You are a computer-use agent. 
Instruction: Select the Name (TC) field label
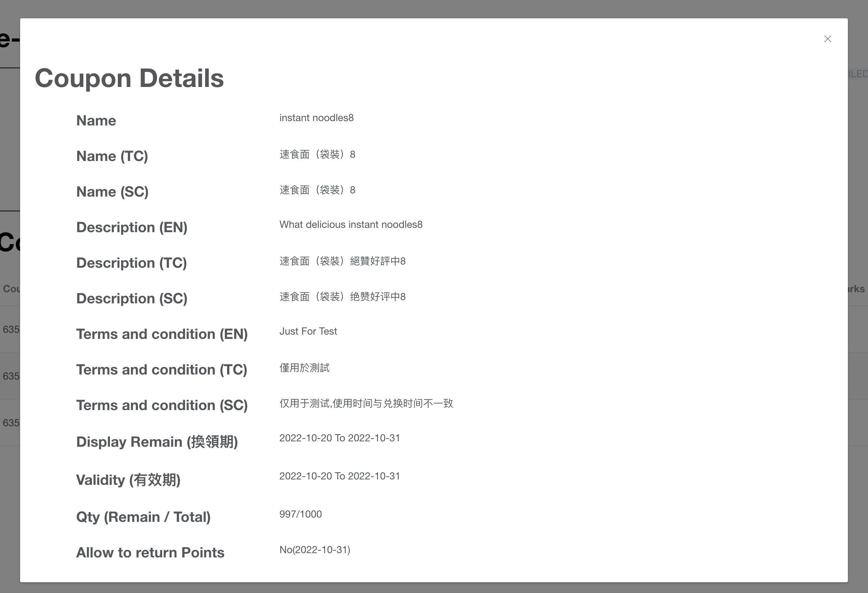pyautogui.click(x=112, y=156)
